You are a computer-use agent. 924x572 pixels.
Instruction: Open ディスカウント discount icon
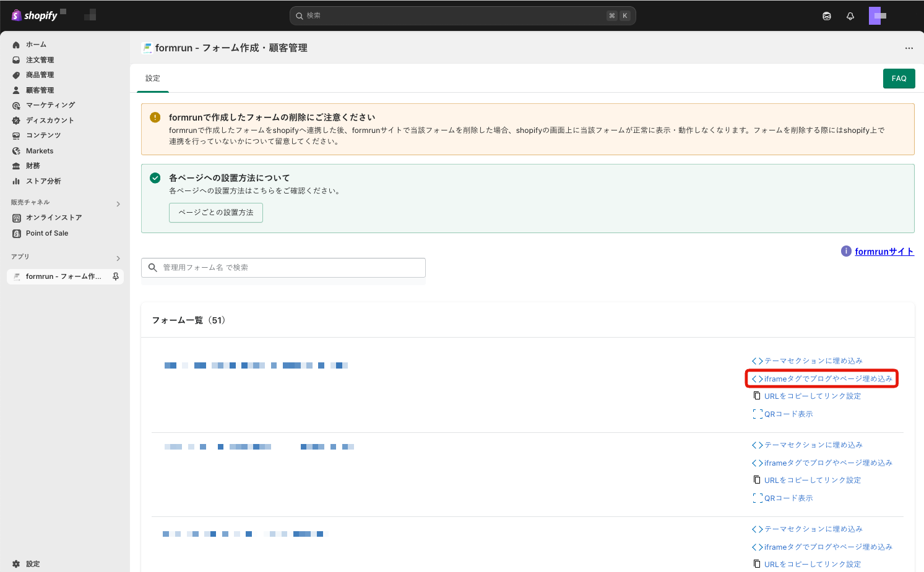pyautogui.click(x=16, y=121)
